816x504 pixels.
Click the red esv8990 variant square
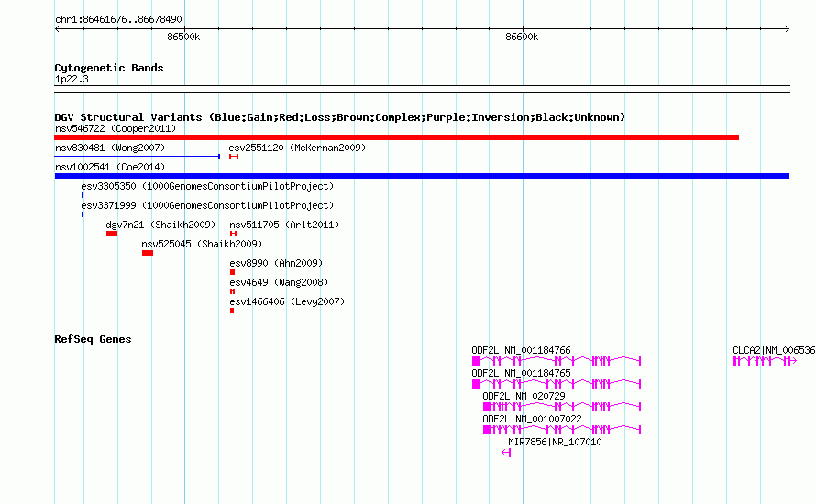pyautogui.click(x=232, y=272)
